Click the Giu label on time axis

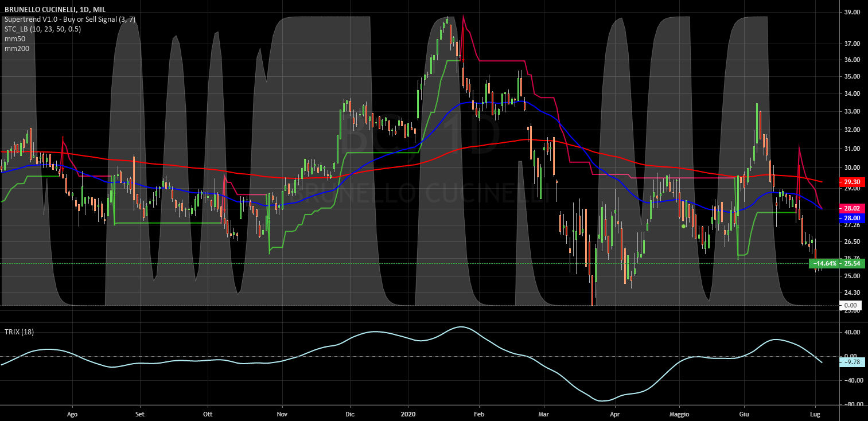click(745, 414)
